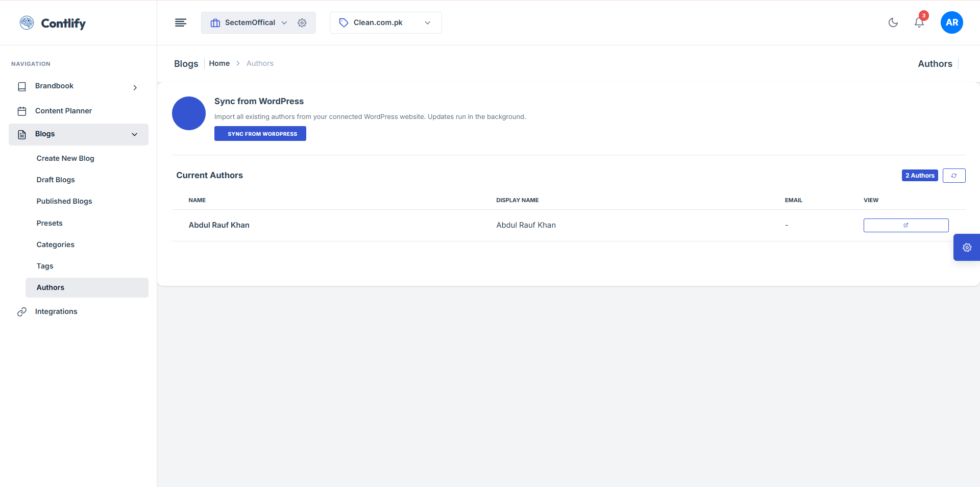
Task: Expand the Brandbook sidebar section
Action: pos(135,87)
